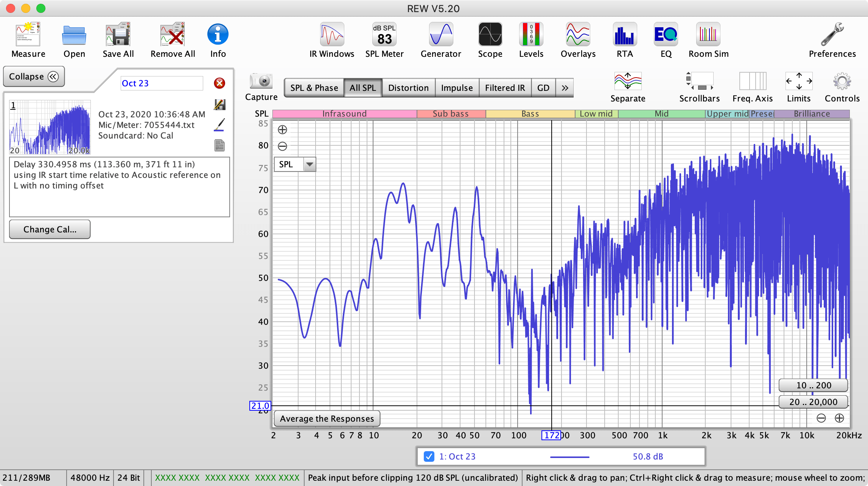Collapse the measurements panel

tap(34, 76)
